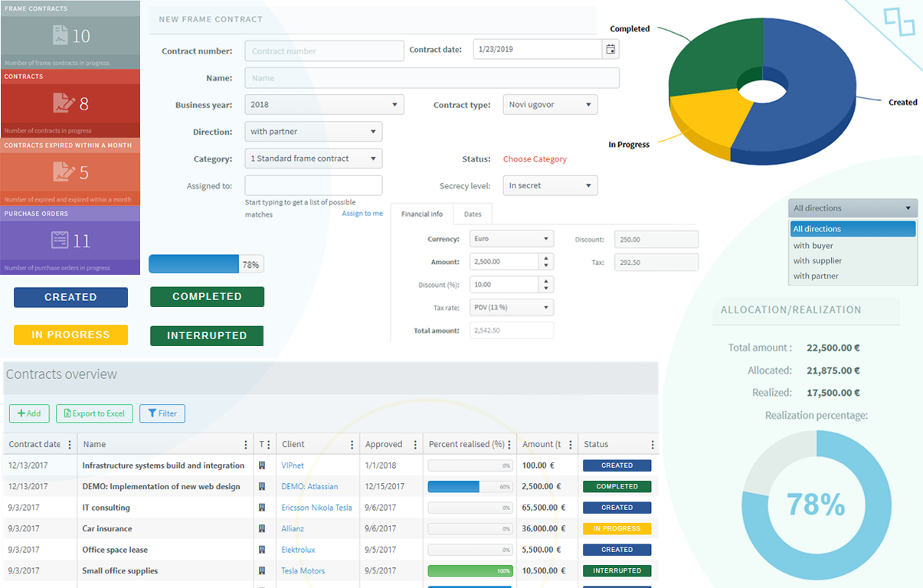
Task: Expand the Business year dropdown
Action: tap(324, 105)
